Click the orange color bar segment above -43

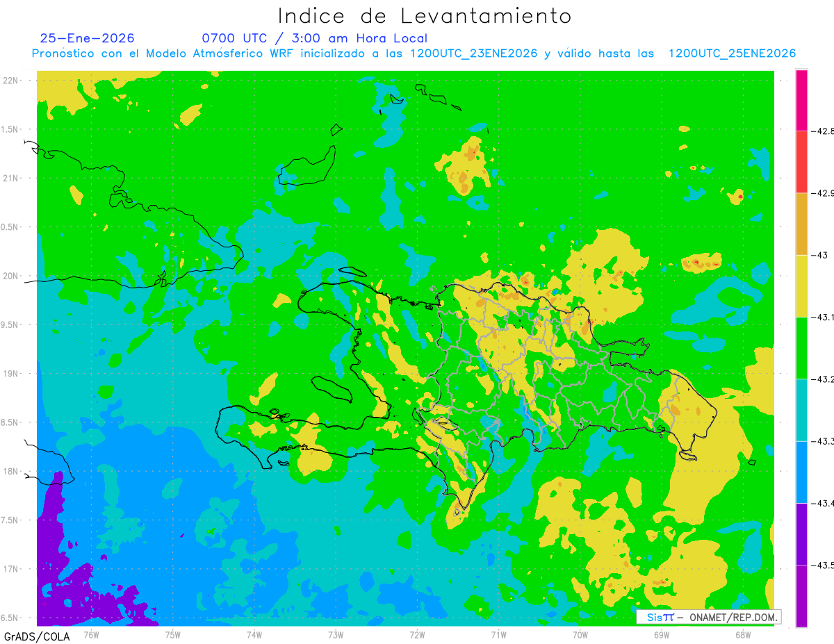click(801, 224)
